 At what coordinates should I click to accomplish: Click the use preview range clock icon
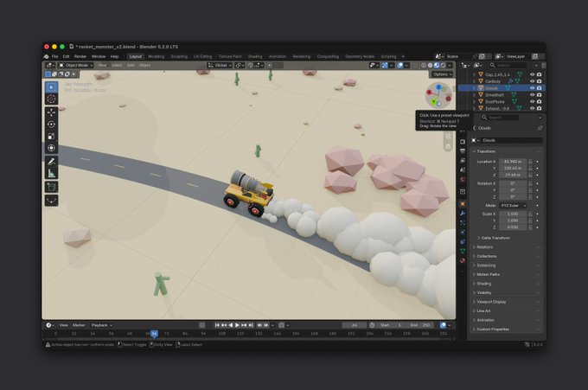coord(372,325)
